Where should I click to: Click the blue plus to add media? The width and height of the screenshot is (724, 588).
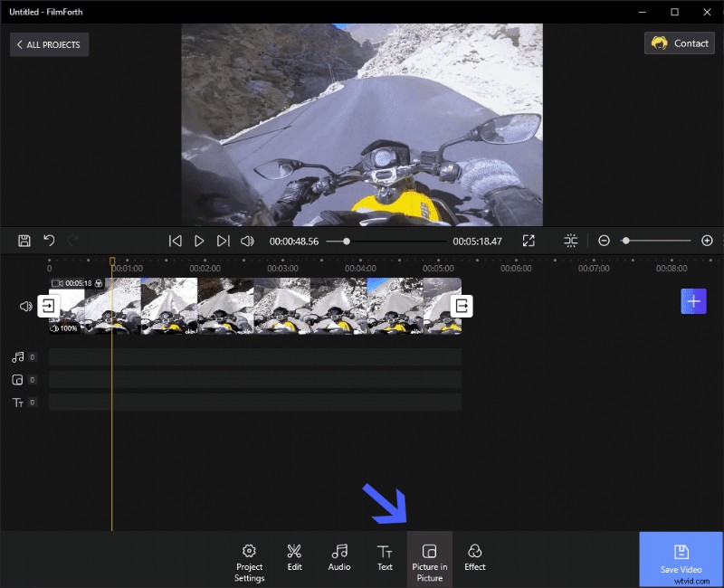693,301
